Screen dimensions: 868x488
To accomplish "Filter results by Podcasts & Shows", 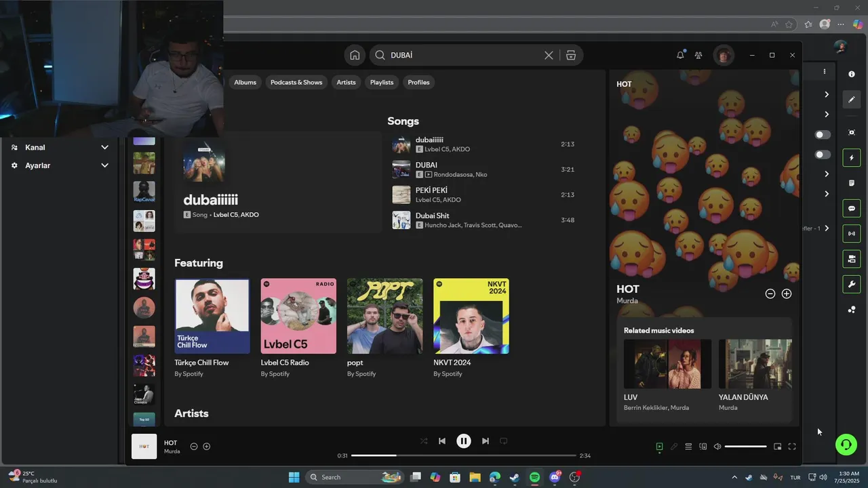I will (296, 82).
